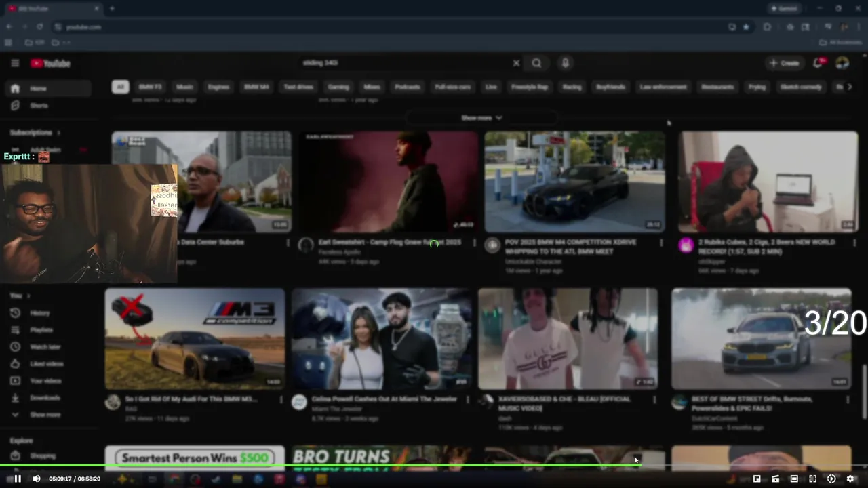The image size is (868, 488).
Task: Pause the video with the pause button
Action: tap(18, 479)
